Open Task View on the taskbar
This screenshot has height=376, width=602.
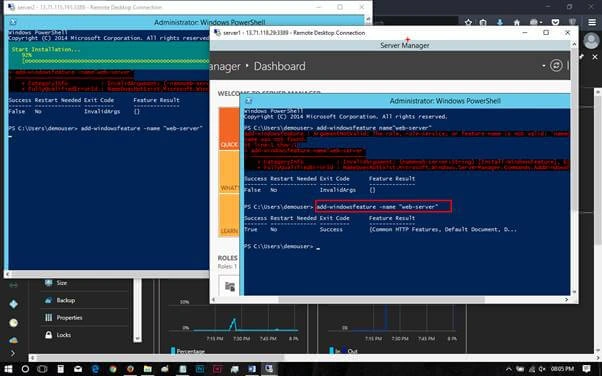tap(42, 369)
